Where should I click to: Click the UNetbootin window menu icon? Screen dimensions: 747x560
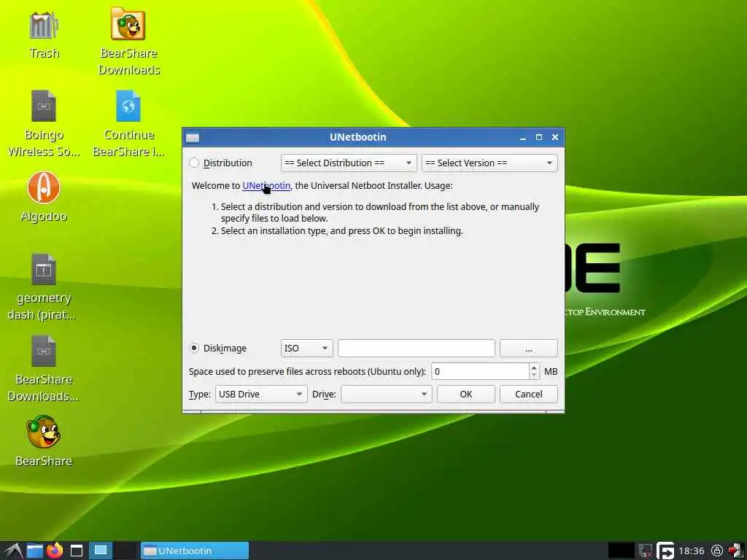[193, 138]
